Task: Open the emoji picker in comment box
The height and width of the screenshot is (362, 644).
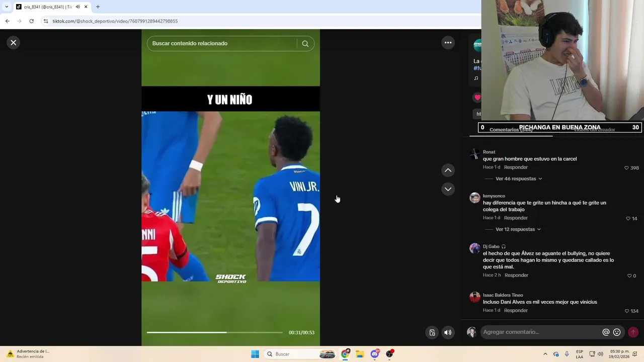Action: [617, 332]
